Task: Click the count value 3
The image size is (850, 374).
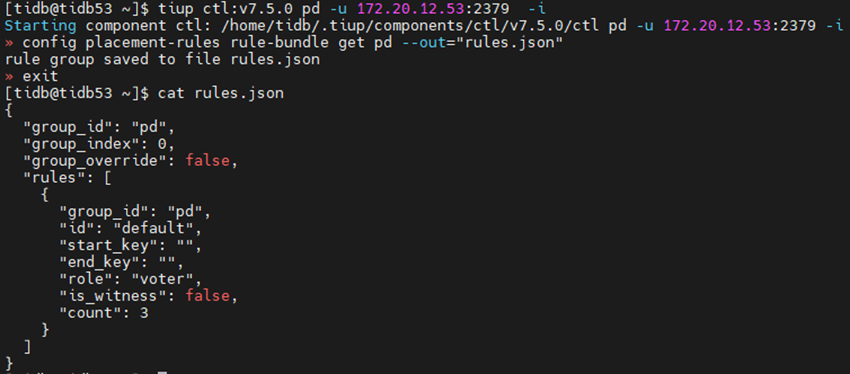Action: [x=144, y=313]
